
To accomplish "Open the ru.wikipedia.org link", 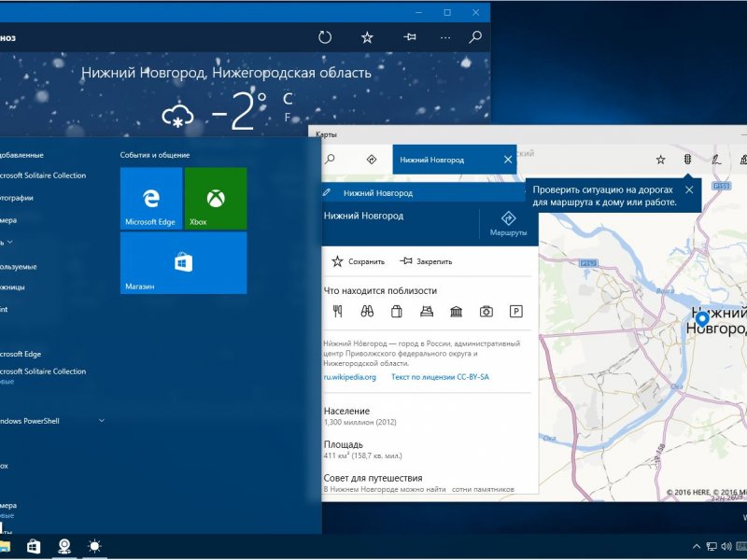I will 349,377.
